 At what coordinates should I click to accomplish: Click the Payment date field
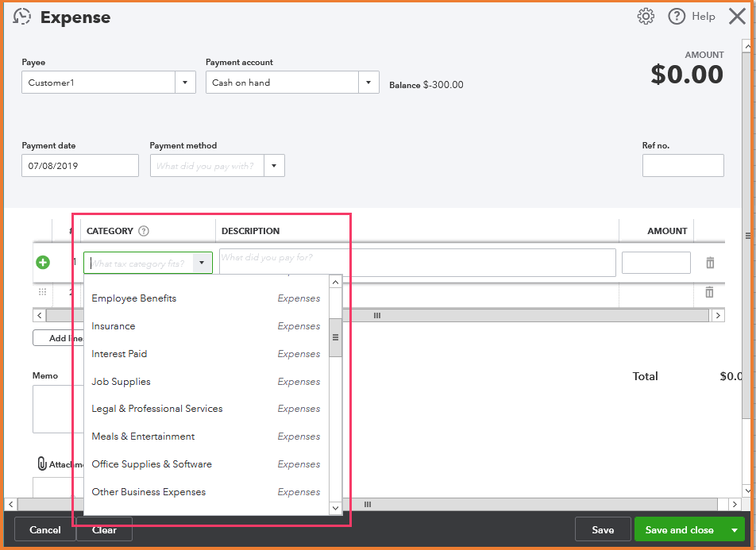[x=80, y=166]
